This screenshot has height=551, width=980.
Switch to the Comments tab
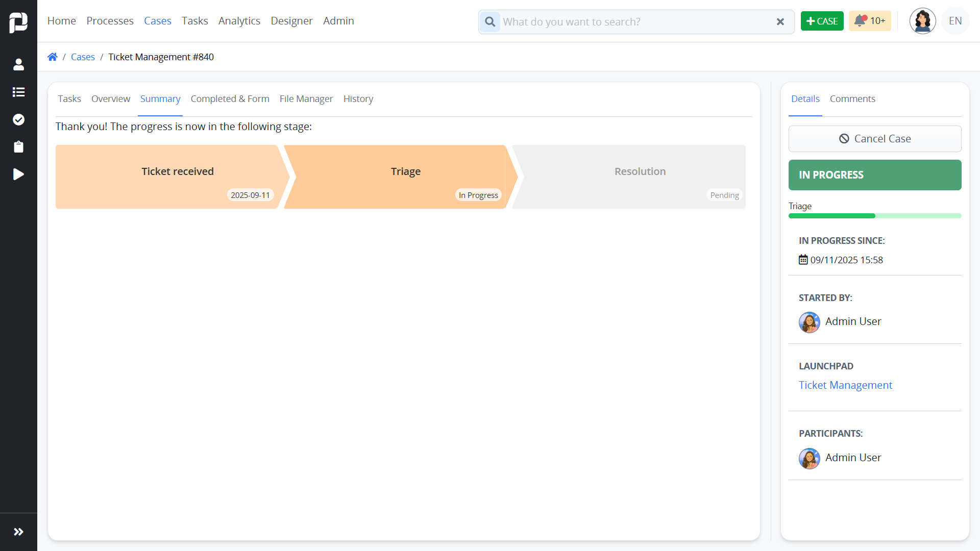pos(852,98)
